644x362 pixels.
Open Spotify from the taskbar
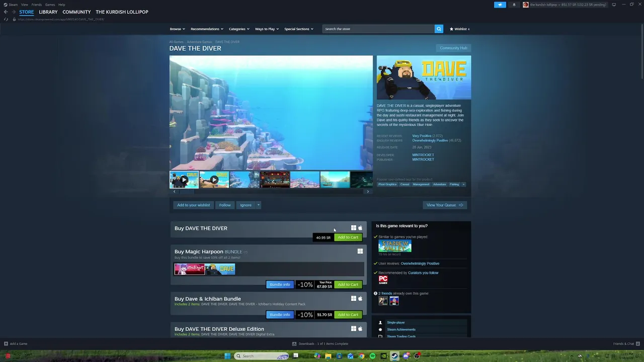pos(372,356)
